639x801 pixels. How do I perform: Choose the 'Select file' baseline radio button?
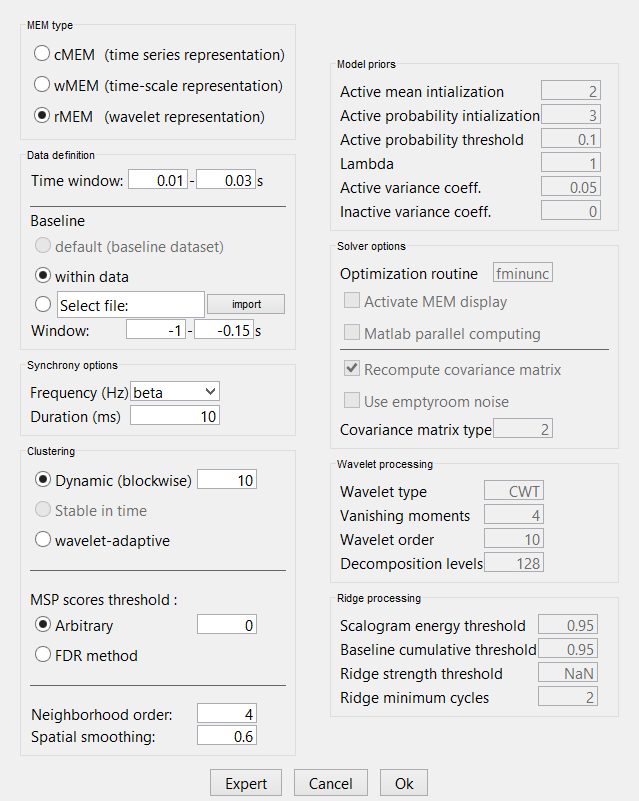[43, 304]
